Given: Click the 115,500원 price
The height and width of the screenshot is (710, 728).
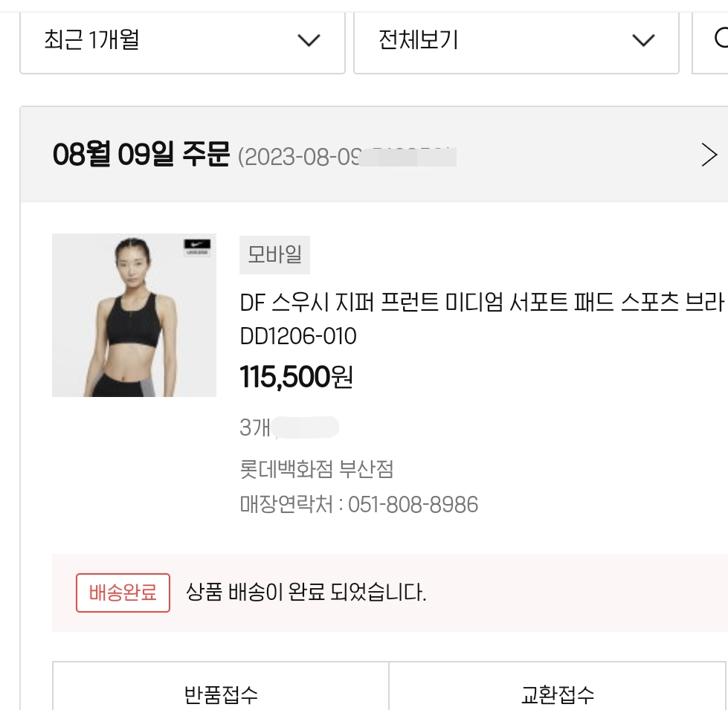Looking at the screenshot, I should tap(296, 378).
